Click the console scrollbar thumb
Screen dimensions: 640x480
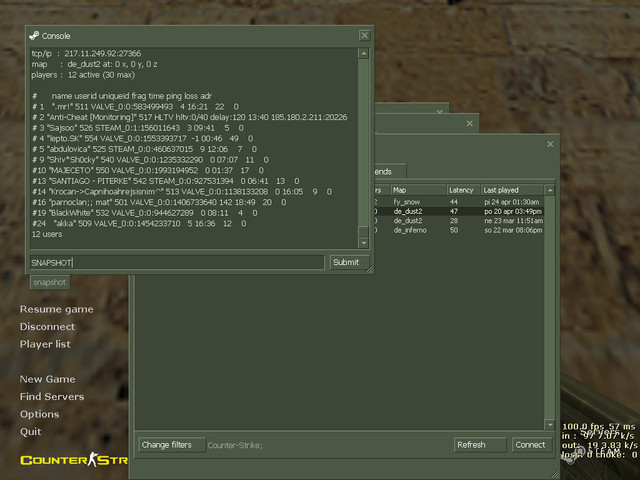[x=363, y=231]
